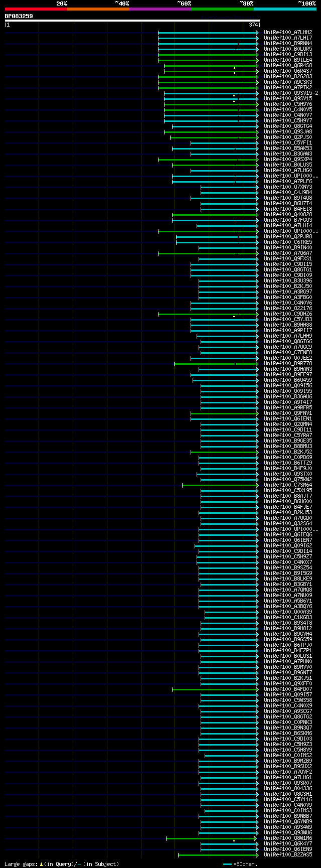Click the UniRef100_B4FD07 entry
This screenshot has height=868, width=321.
point(288,689)
